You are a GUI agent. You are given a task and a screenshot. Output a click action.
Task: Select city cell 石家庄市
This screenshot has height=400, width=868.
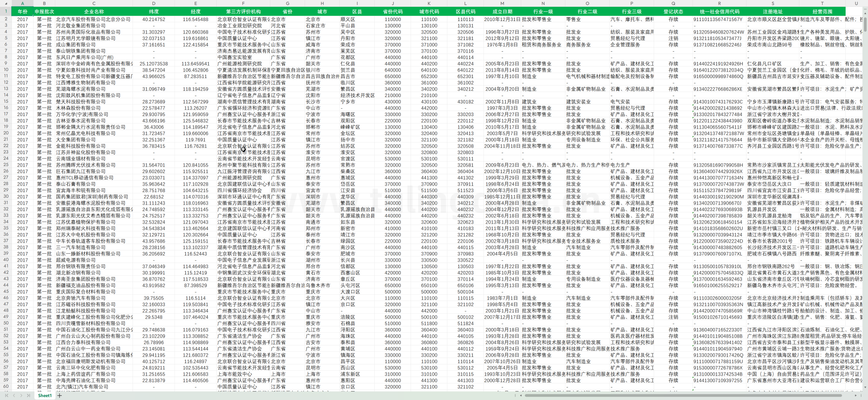322,26
